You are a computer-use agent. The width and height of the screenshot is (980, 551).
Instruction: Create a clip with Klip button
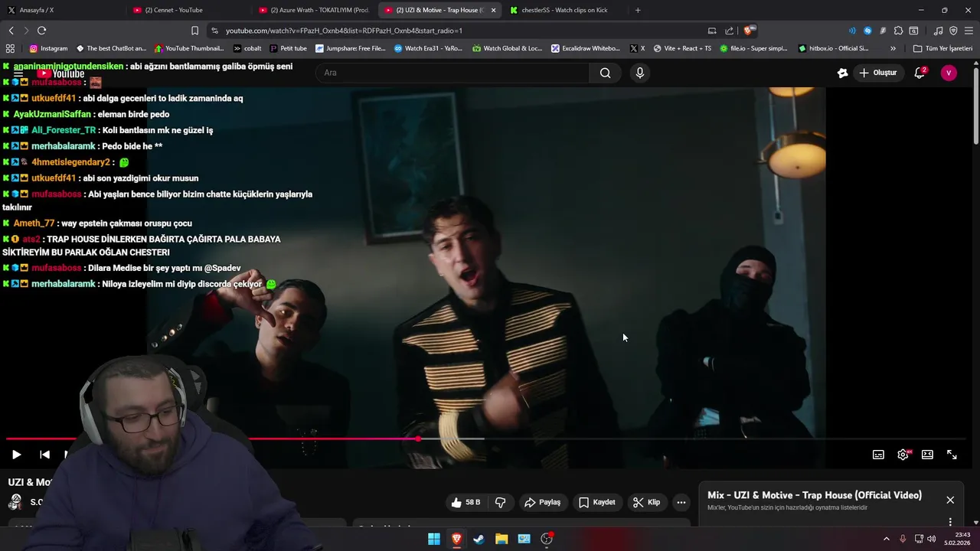click(646, 502)
